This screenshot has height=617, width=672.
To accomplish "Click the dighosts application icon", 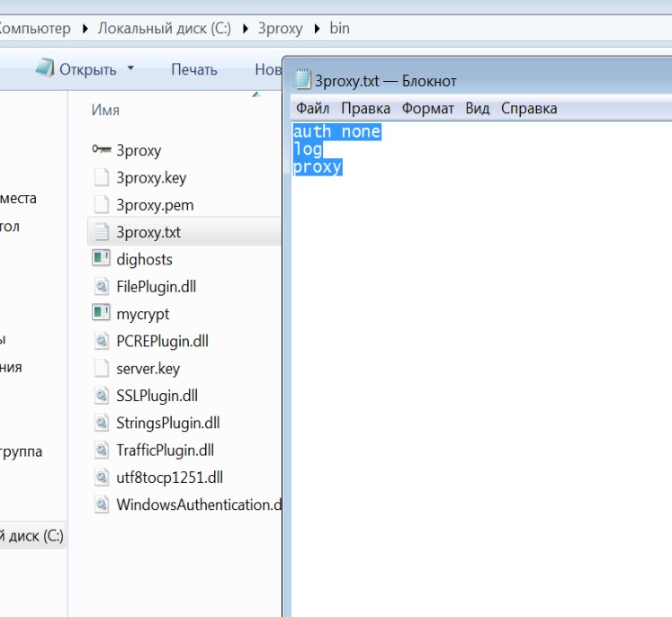I will (101, 258).
